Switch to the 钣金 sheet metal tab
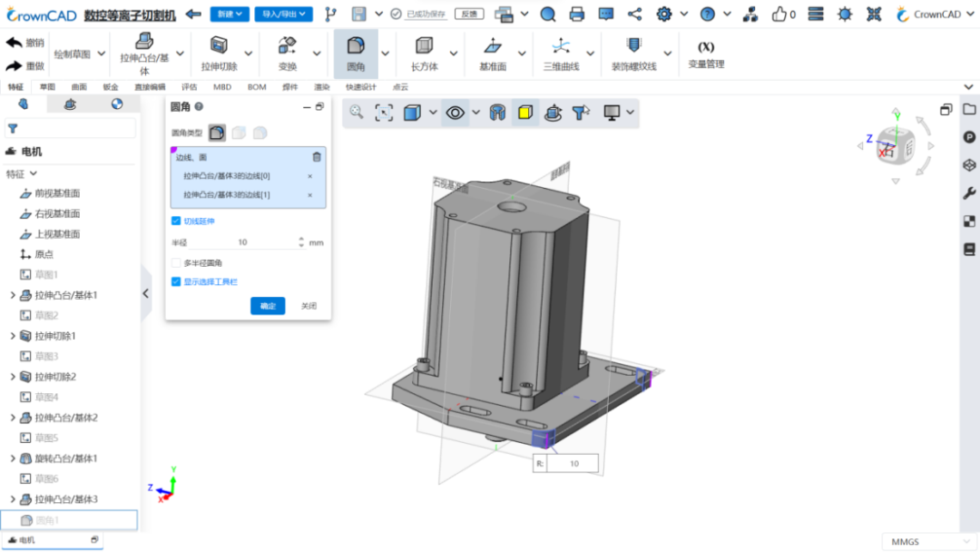980x552 pixels. click(x=111, y=86)
